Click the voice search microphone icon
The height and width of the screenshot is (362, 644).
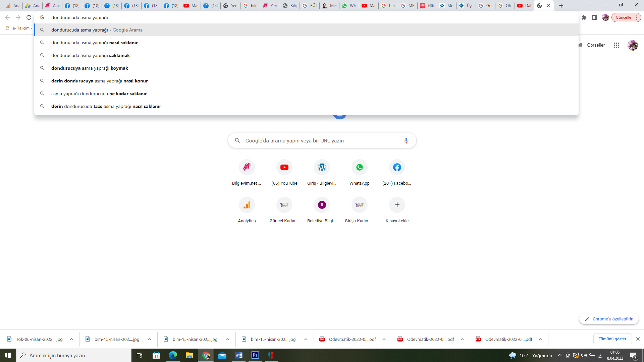(406, 140)
